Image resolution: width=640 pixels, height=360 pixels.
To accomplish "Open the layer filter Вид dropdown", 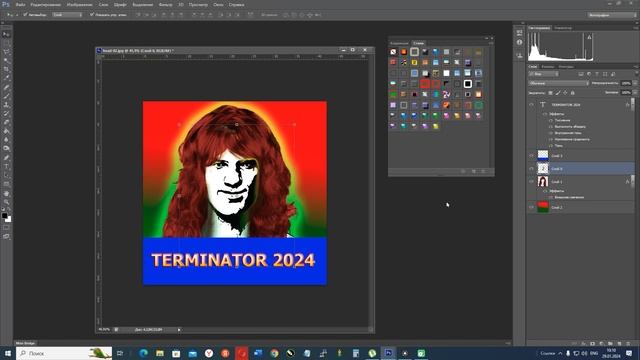I will [543, 74].
